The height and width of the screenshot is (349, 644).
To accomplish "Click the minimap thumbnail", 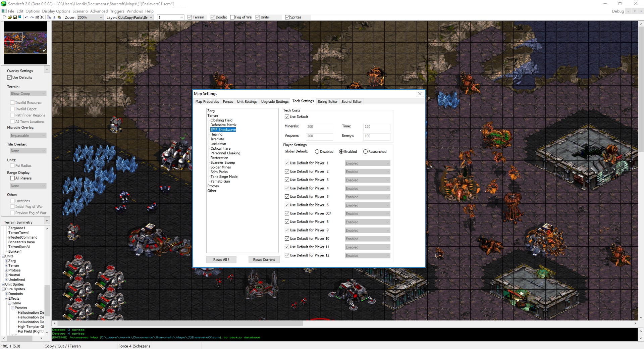I will (25, 43).
